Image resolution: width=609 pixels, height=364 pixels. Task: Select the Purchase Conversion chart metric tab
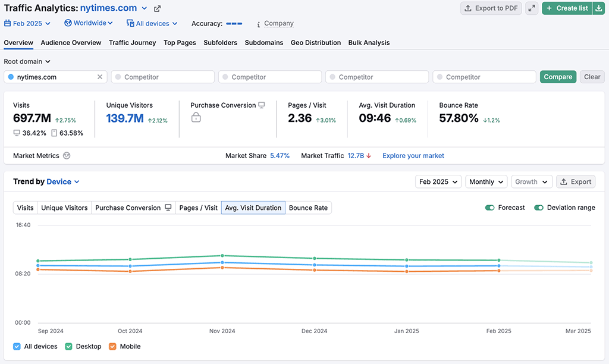(x=133, y=208)
